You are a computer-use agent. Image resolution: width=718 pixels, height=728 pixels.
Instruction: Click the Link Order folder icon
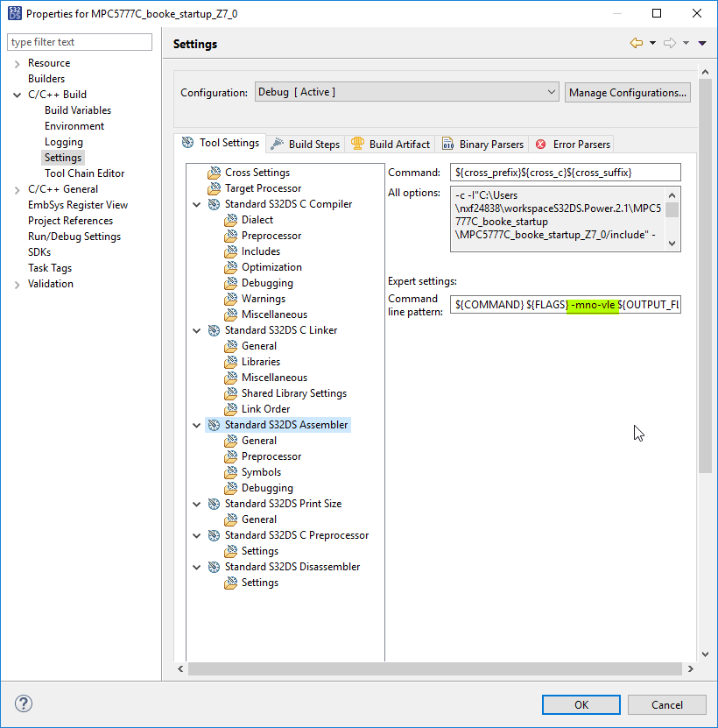[x=230, y=409]
